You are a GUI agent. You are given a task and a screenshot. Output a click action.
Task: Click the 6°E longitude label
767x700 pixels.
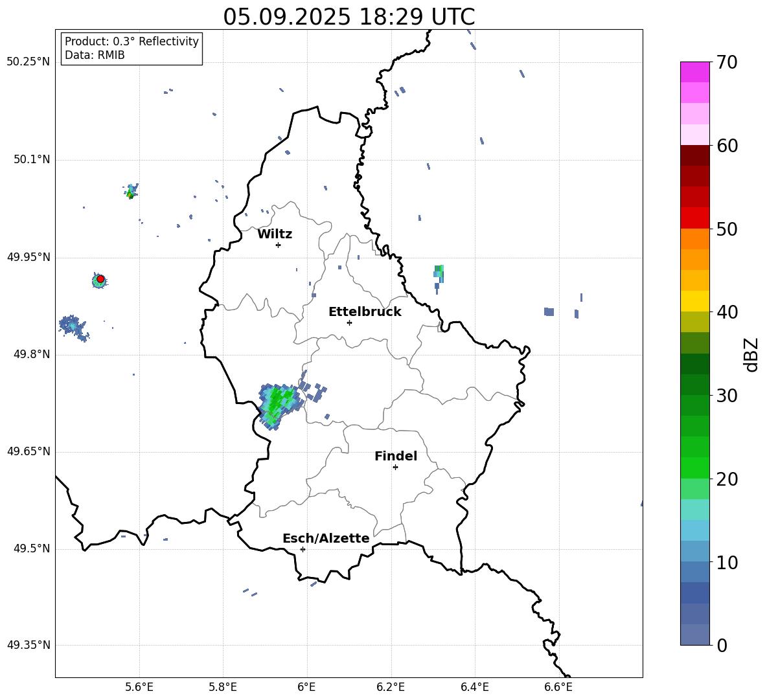[x=306, y=687]
